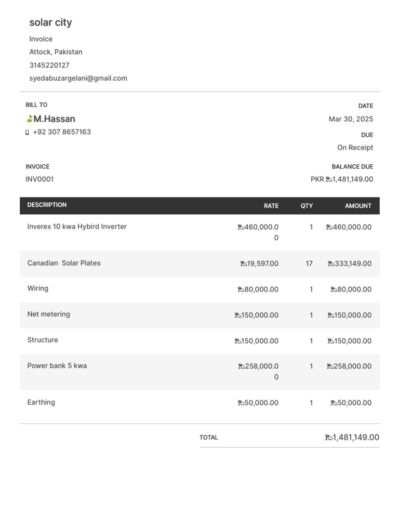Click the date Mar 30, 2025
Viewport: 399px width, 532px height.
351,119
